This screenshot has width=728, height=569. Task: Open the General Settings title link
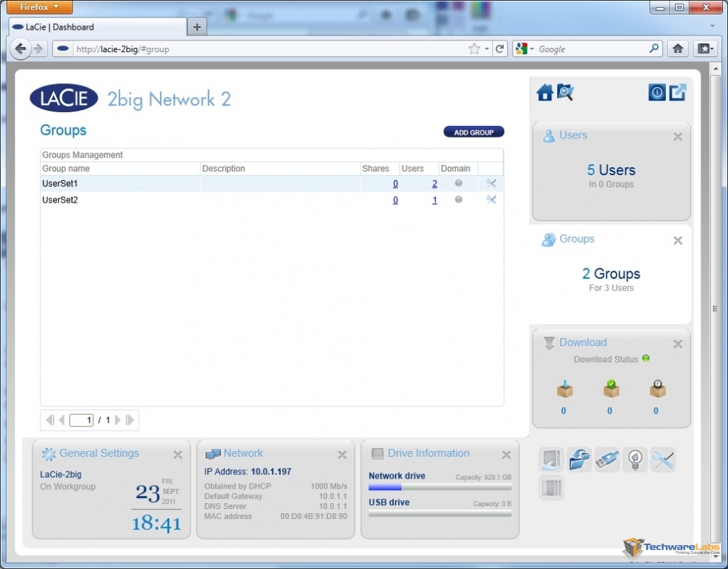[x=99, y=453]
